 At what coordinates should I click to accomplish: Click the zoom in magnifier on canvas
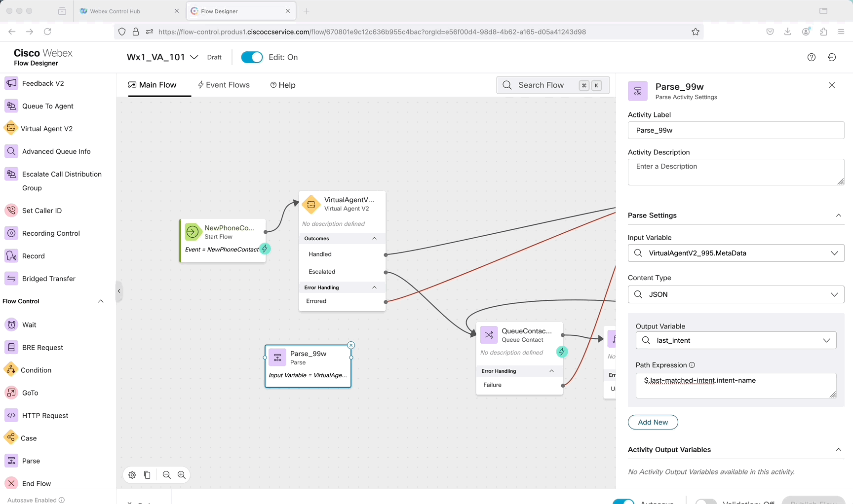182,475
